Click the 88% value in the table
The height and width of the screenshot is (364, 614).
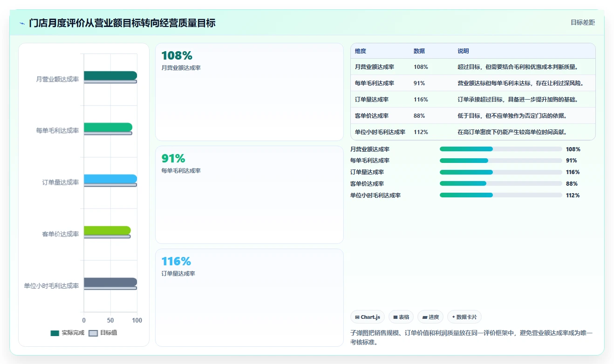pos(419,116)
